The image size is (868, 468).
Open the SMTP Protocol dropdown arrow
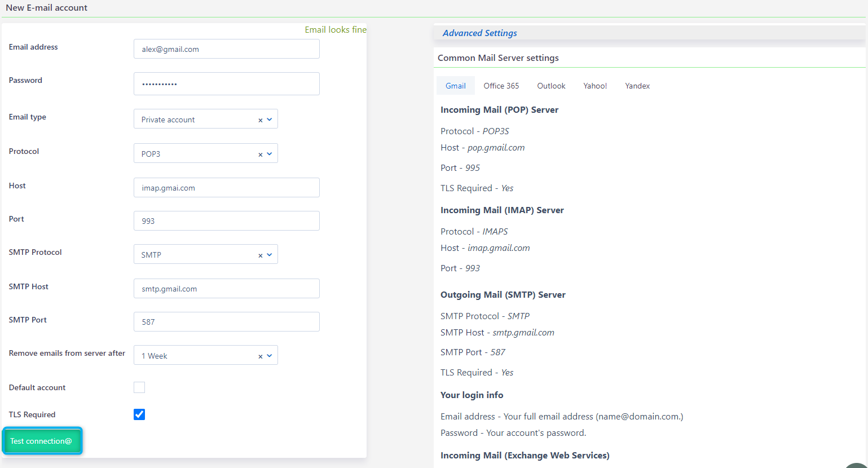point(270,255)
